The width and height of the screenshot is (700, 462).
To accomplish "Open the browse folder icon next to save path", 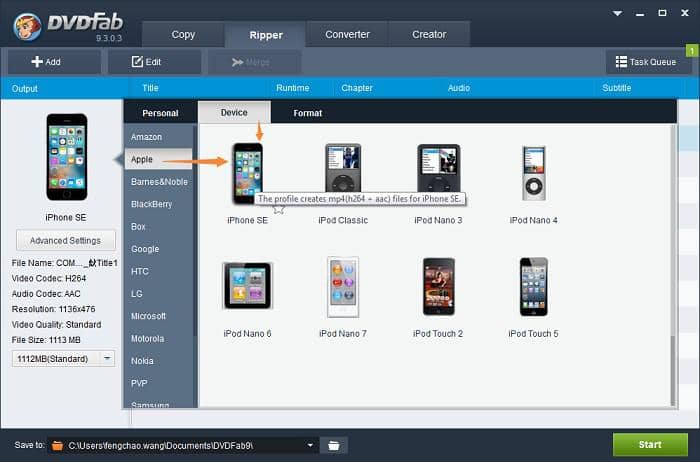I will tap(333, 445).
